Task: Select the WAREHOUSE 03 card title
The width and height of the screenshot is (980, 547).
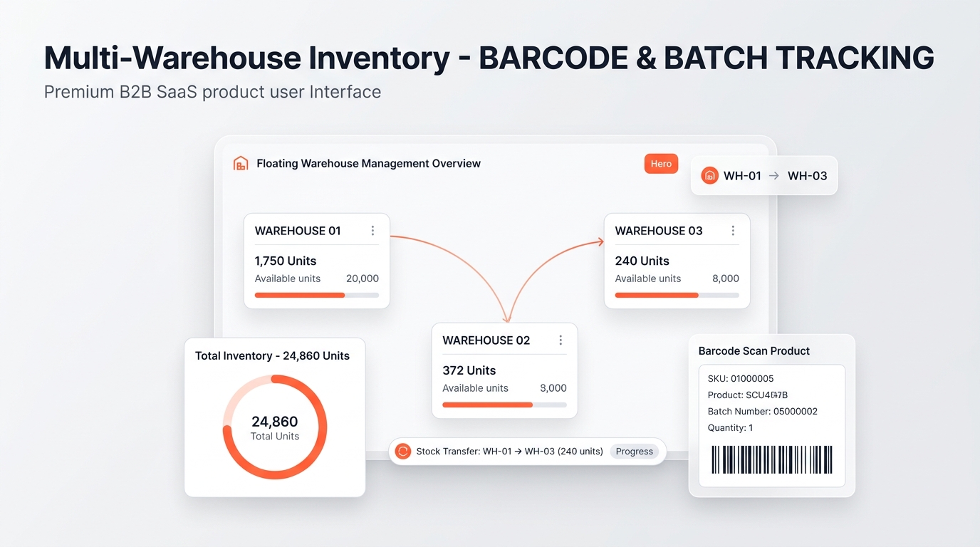Action: [659, 231]
